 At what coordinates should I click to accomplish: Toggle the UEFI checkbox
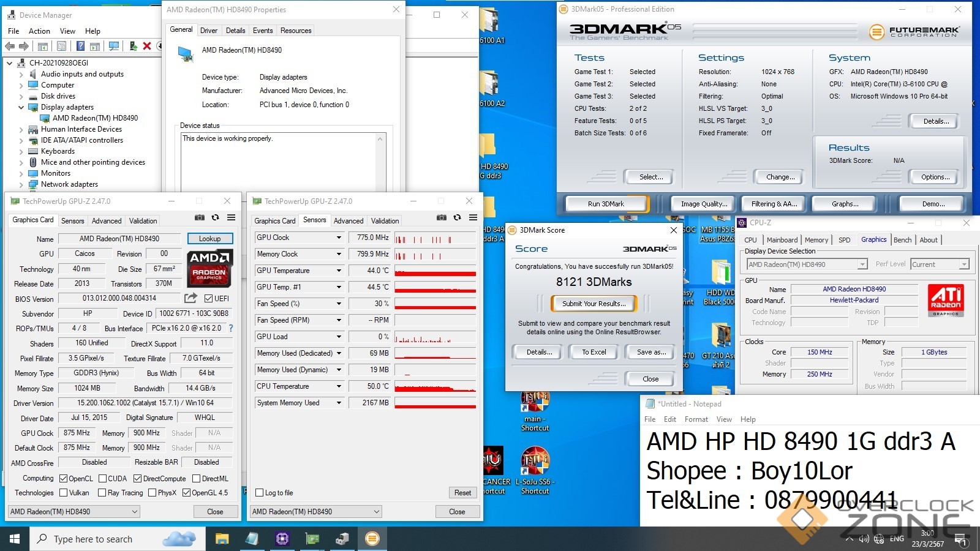click(x=209, y=299)
